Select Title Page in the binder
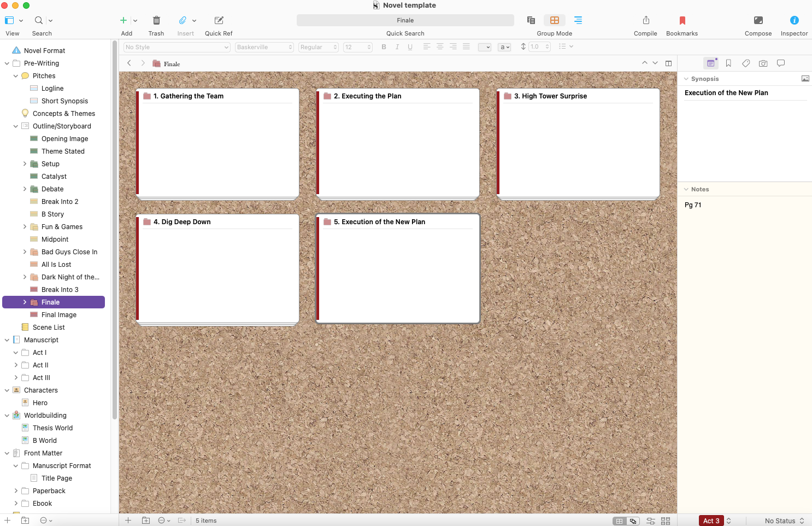812x526 pixels. pyautogui.click(x=57, y=478)
